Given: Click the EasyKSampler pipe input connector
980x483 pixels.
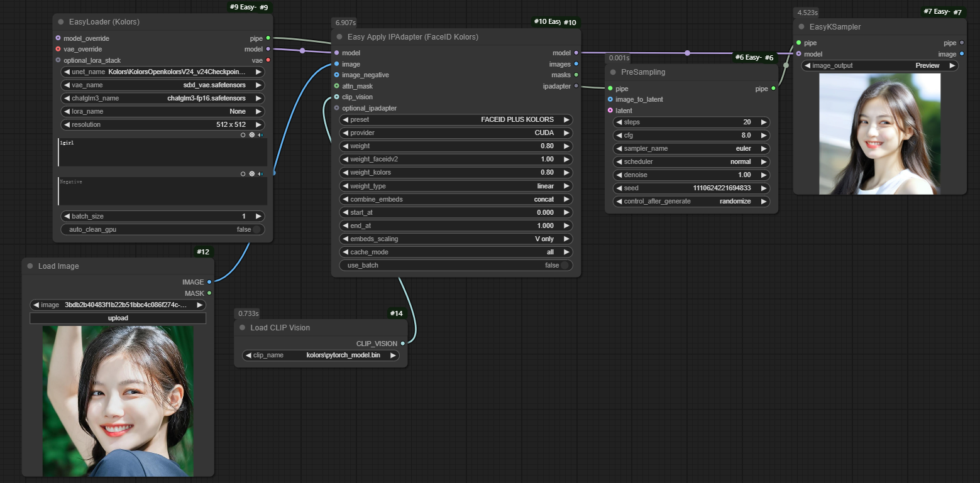Looking at the screenshot, I should pyautogui.click(x=799, y=43).
